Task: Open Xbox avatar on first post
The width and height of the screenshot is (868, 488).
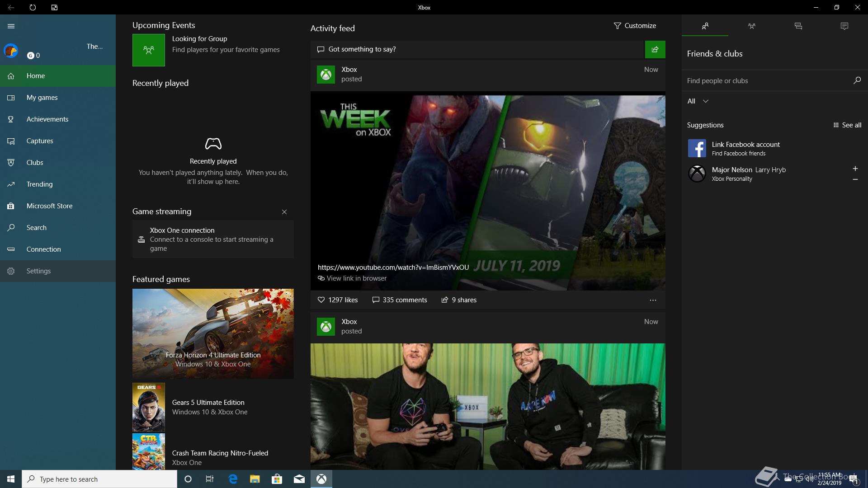Action: 326,75
